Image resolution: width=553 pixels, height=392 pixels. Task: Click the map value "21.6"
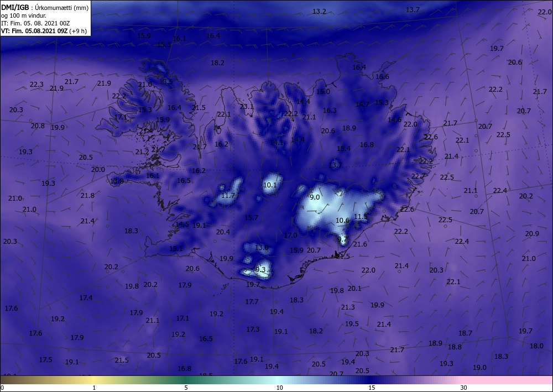click(x=360, y=244)
